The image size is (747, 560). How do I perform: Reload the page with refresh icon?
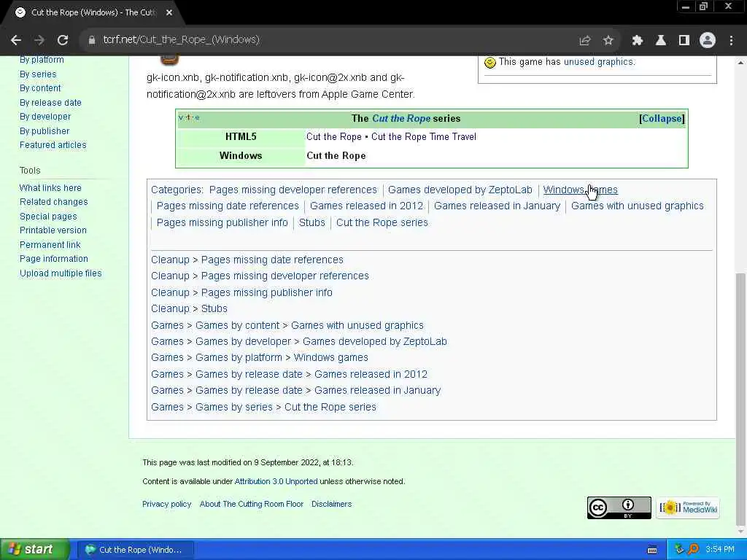coord(63,40)
